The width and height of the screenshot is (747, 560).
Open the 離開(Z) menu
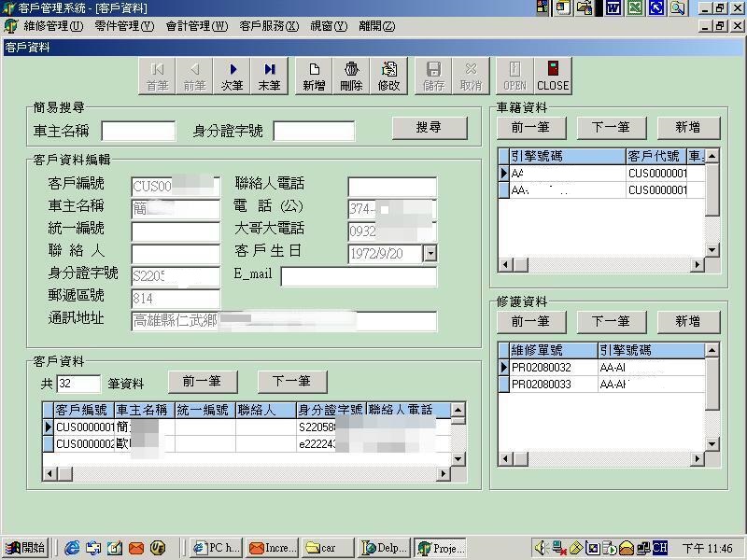coord(377,26)
